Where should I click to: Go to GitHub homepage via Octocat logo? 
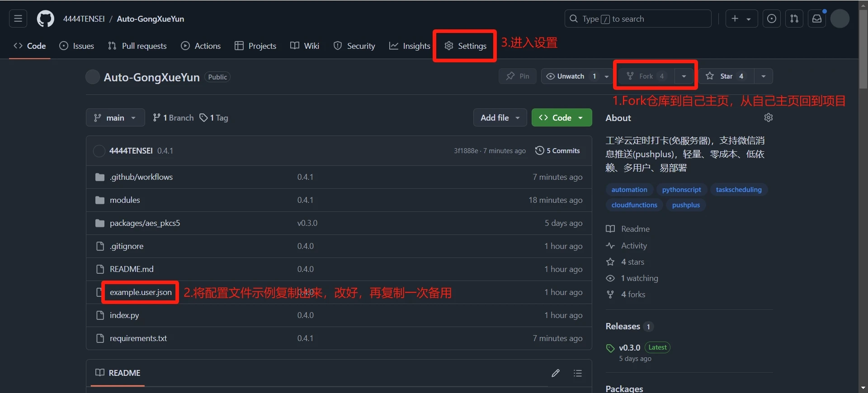45,19
